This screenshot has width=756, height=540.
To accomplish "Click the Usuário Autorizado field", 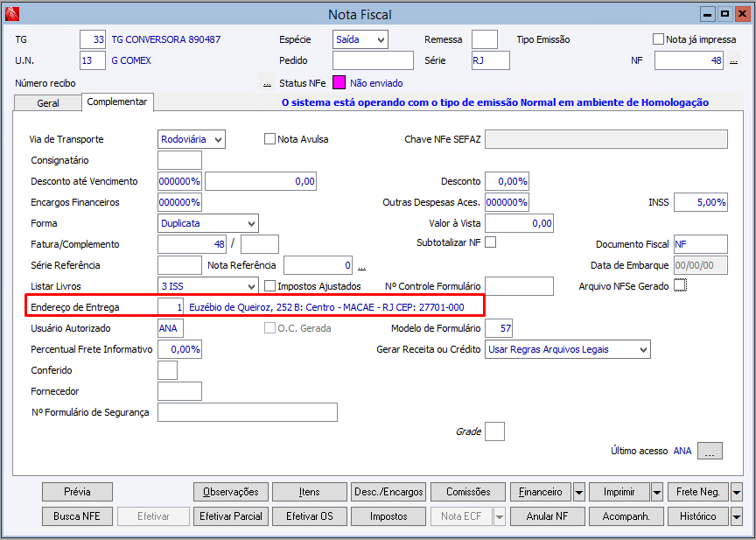I will point(171,328).
